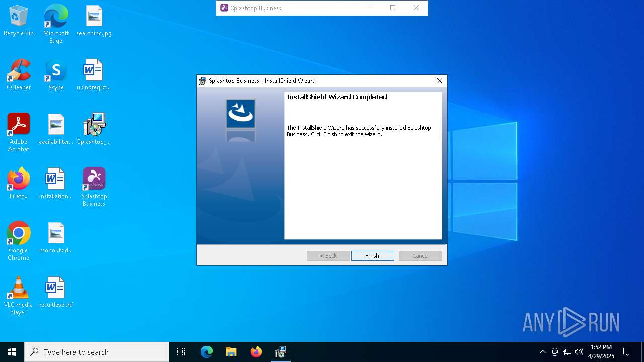Select monoutsid... image file
644x362 pixels.
[x=56, y=238]
